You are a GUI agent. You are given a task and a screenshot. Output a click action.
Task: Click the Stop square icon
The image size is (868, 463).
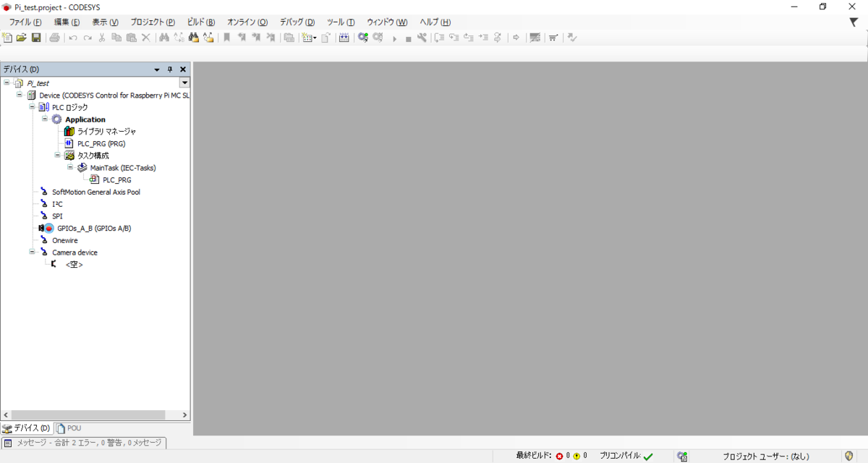tap(408, 38)
